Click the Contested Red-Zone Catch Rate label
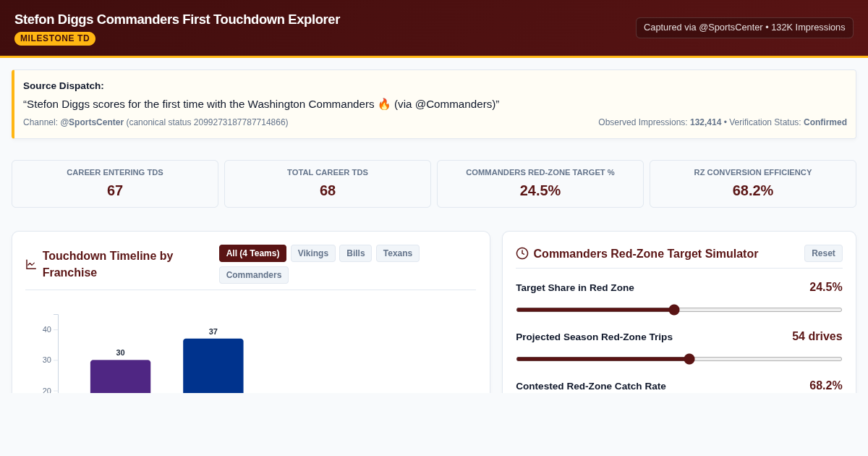 pyautogui.click(x=591, y=386)
